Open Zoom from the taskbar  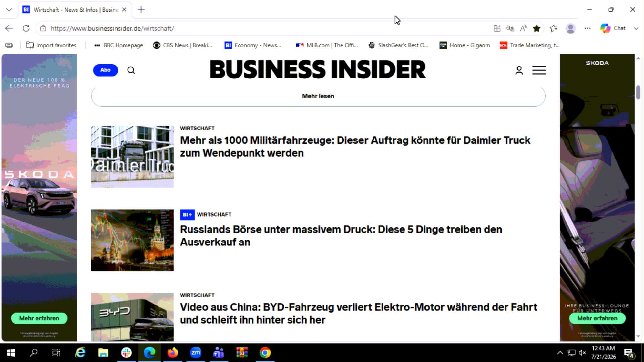click(196, 353)
